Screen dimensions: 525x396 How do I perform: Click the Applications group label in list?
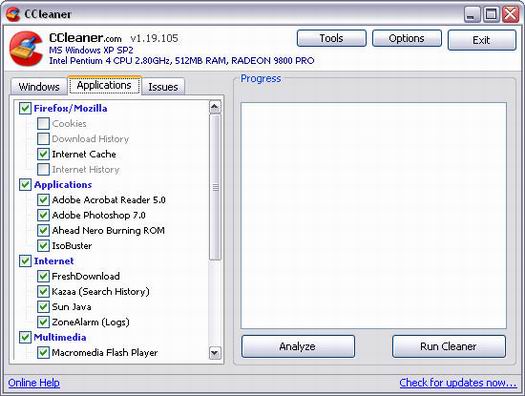tap(63, 184)
